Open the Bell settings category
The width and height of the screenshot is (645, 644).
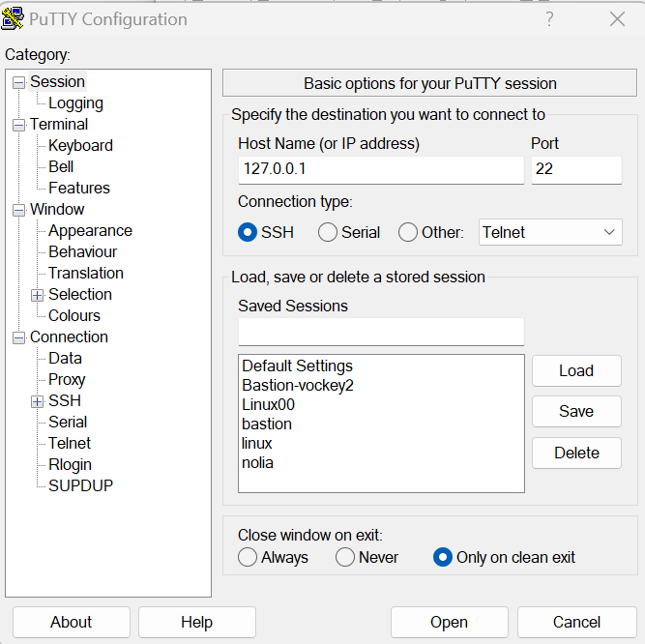[61, 167]
